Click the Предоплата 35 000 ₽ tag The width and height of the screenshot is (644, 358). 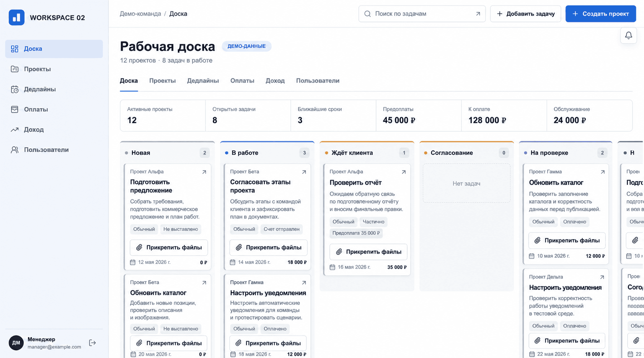(356, 233)
